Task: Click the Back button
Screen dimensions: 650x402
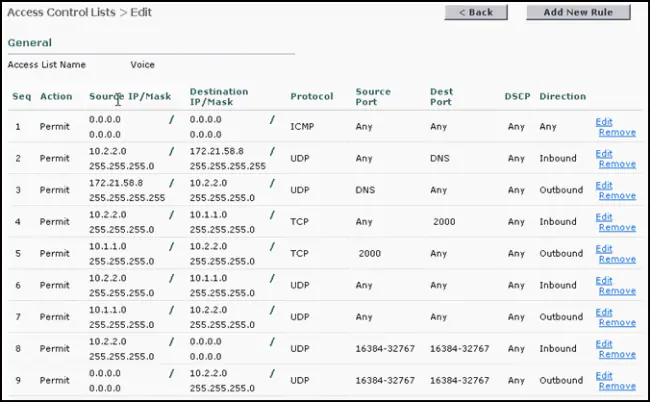Action: pyautogui.click(x=476, y=12)
